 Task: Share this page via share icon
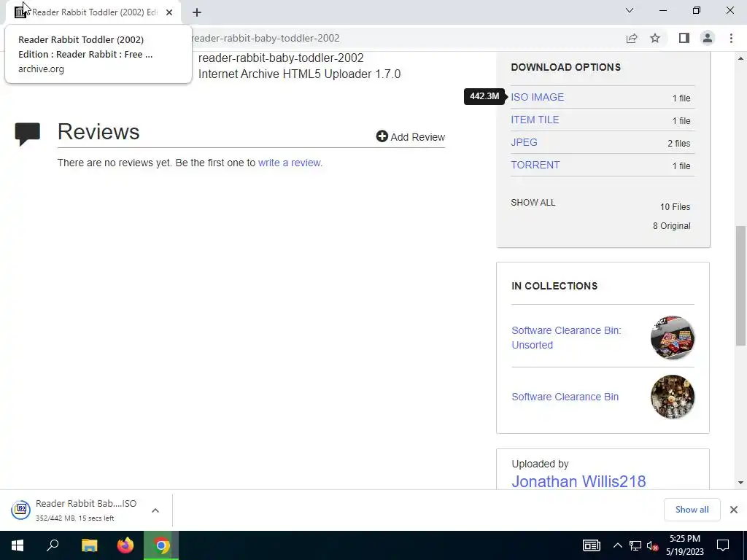click(632, 38)
